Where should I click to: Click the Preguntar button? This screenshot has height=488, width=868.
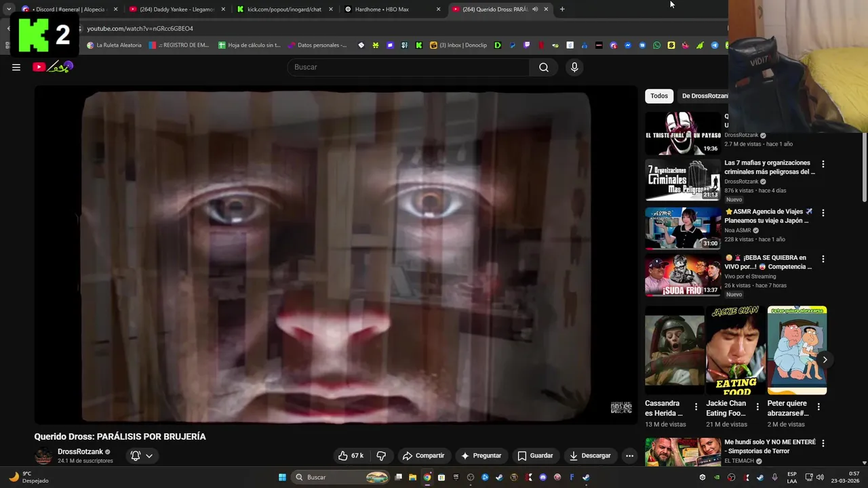tap(481, 455)
